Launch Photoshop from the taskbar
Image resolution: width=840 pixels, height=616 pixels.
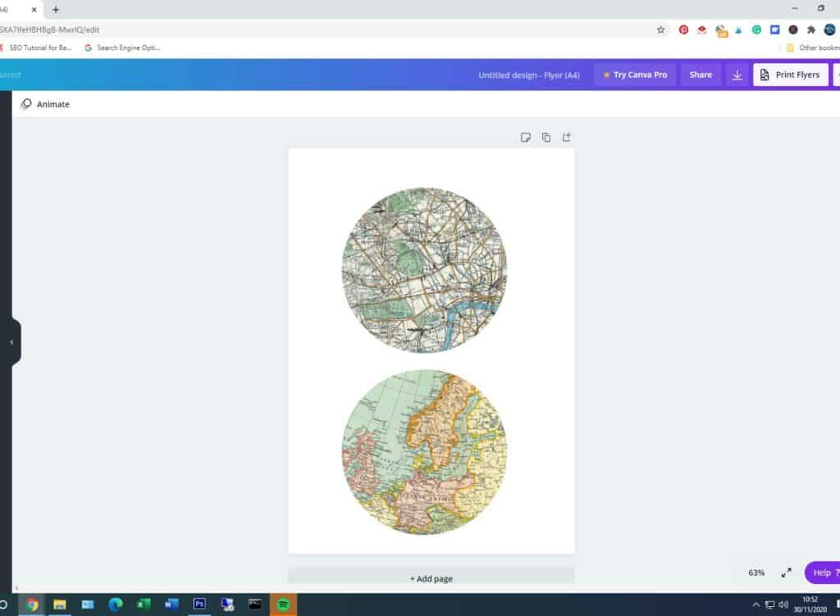[199, 605]
